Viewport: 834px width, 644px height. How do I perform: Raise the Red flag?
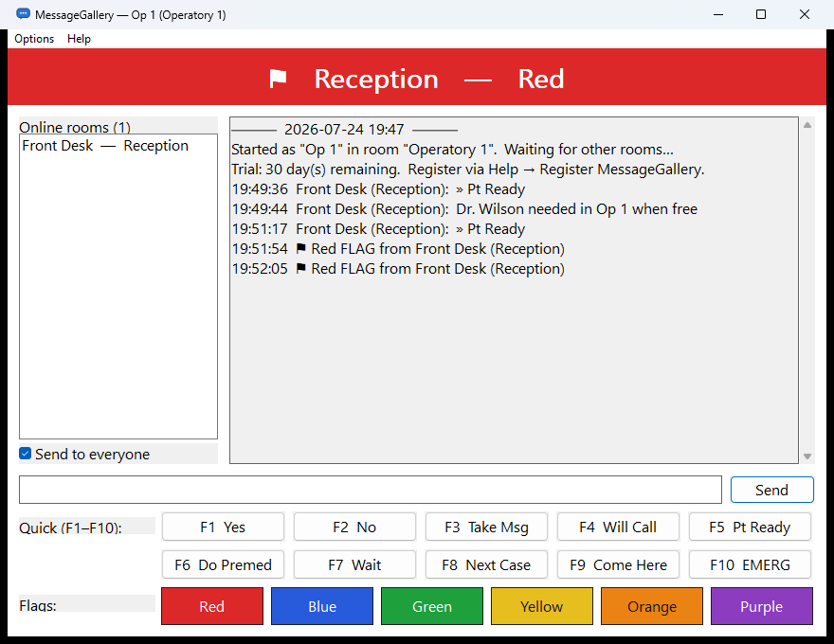[x=212, y=606]
